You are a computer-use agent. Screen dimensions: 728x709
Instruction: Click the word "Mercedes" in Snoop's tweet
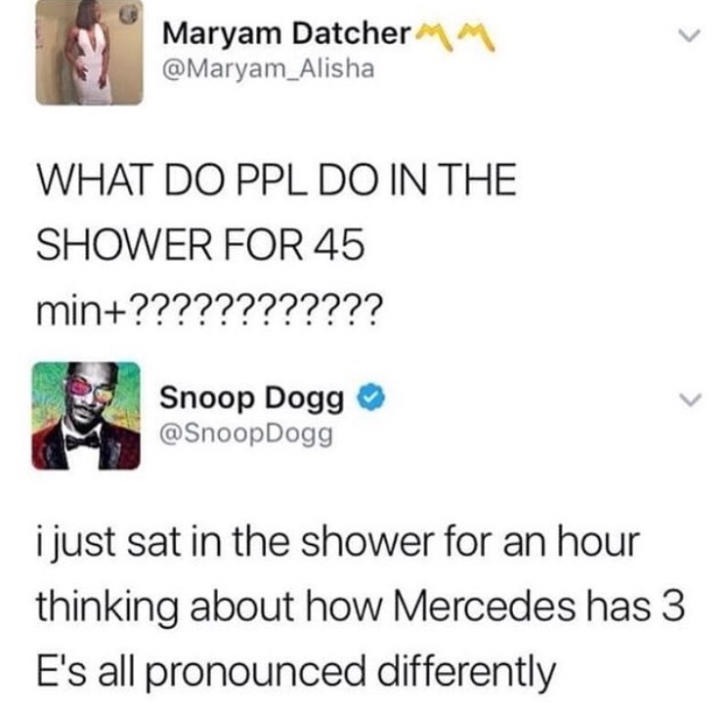(485, 606)
